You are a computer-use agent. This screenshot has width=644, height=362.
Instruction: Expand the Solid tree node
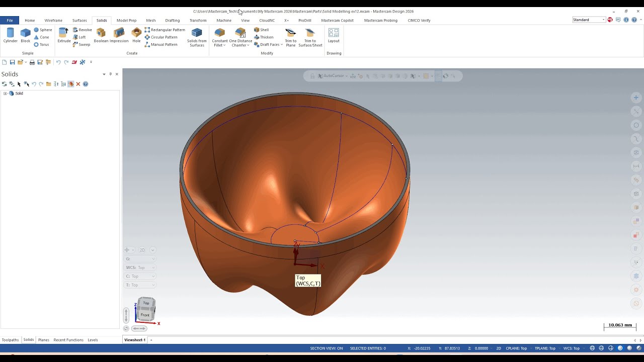pos(5,94)
